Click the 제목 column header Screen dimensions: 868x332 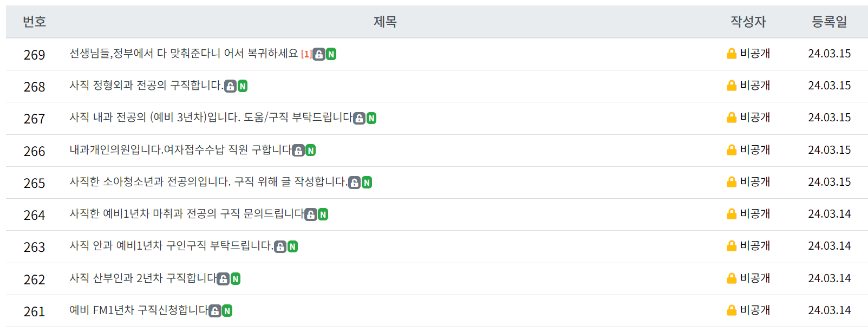click(385, 22)
